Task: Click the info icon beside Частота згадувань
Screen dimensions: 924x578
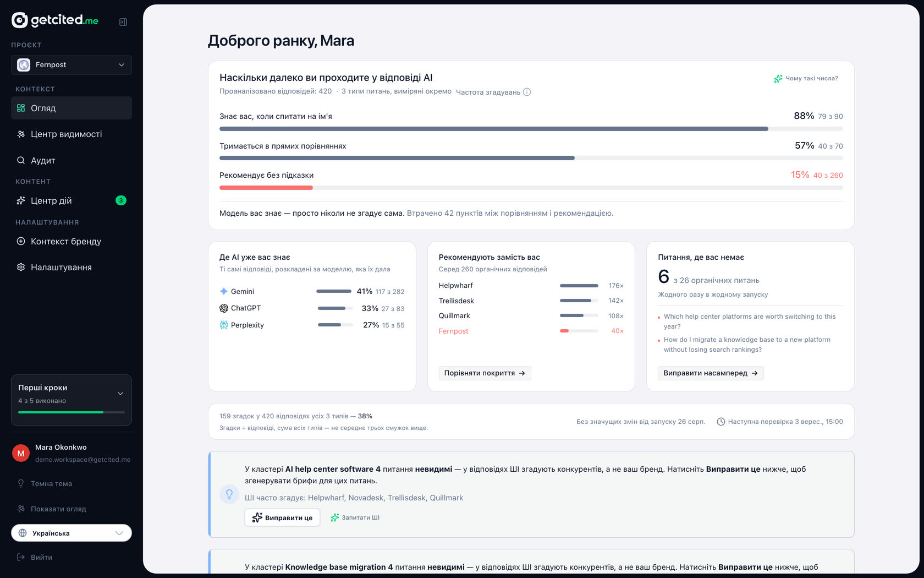Action: click(527, 92)
